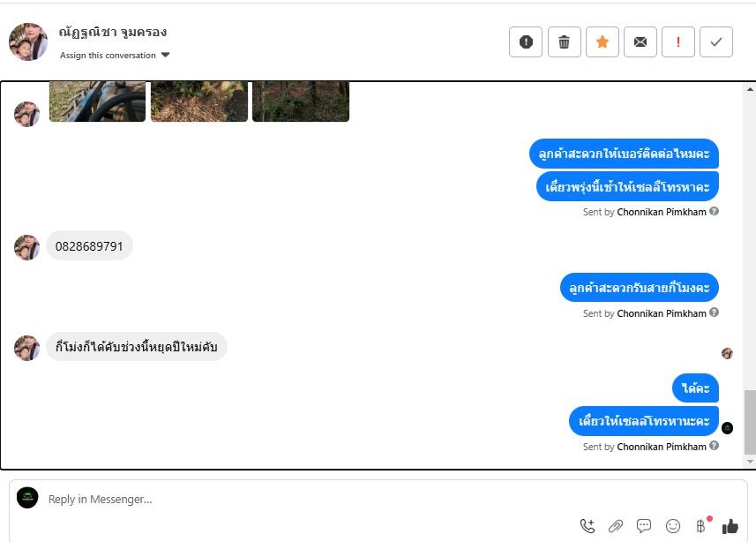756x542 pixels.
Task: Attach a file with paperclip icon
Action: 616,526
